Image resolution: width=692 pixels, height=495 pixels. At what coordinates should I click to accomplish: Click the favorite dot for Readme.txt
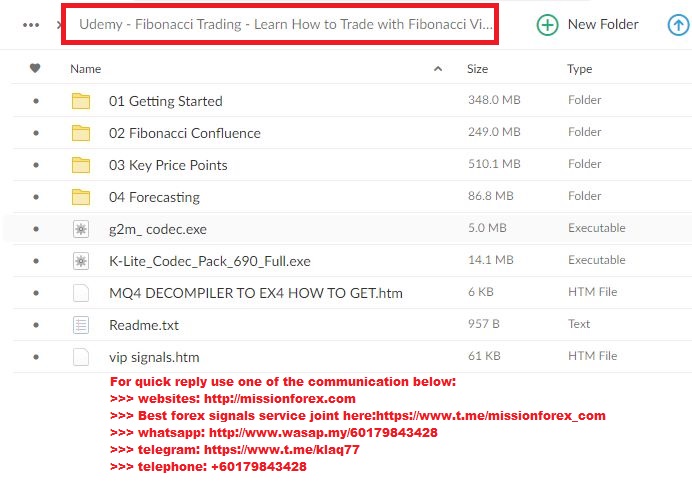point(36,325)
